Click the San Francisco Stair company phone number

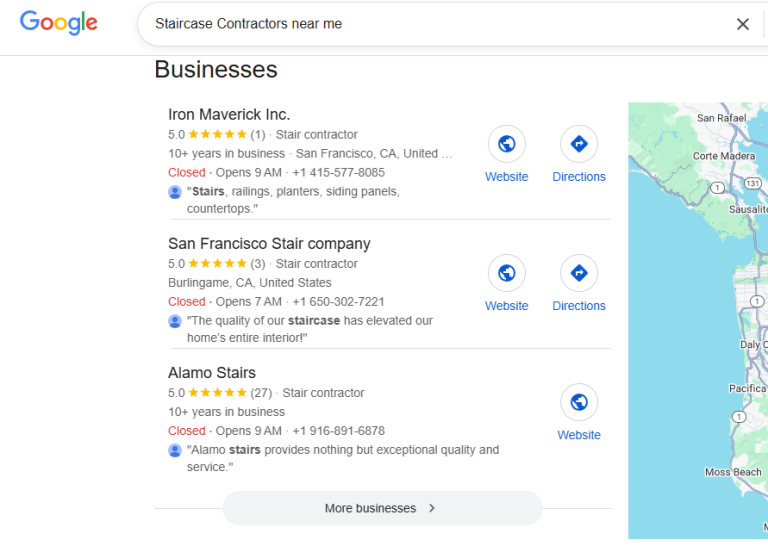coord(338,302)
